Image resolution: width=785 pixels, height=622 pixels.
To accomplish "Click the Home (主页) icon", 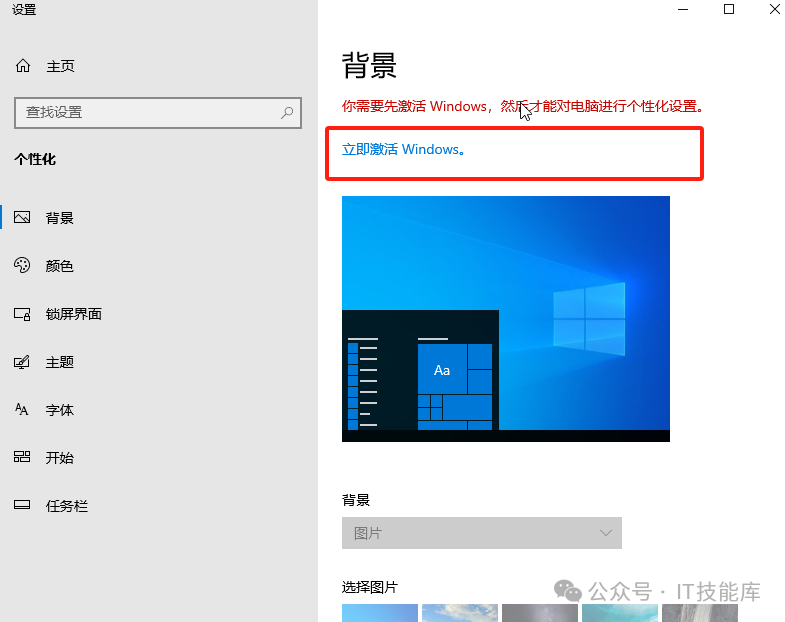I will (x=23, y=66).
